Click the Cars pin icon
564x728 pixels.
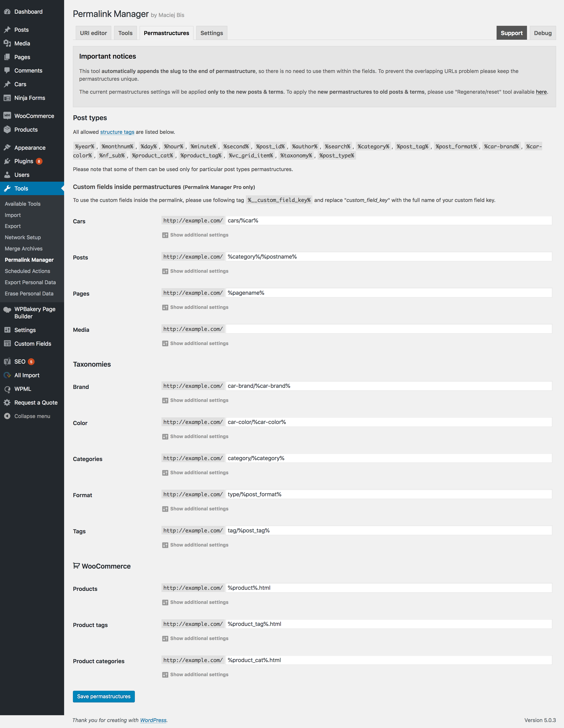click(x=7, y=84)
